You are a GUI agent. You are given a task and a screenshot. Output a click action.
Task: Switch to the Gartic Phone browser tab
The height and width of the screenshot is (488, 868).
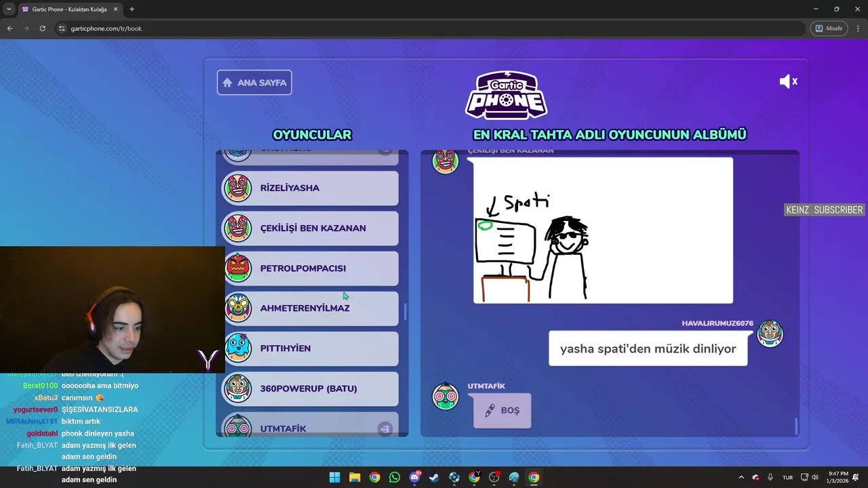coord(70,9)
